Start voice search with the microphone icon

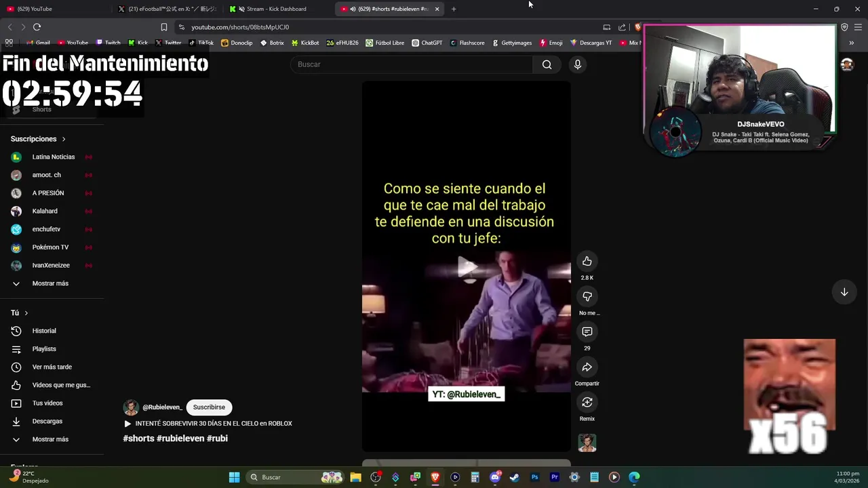[578, 64]
